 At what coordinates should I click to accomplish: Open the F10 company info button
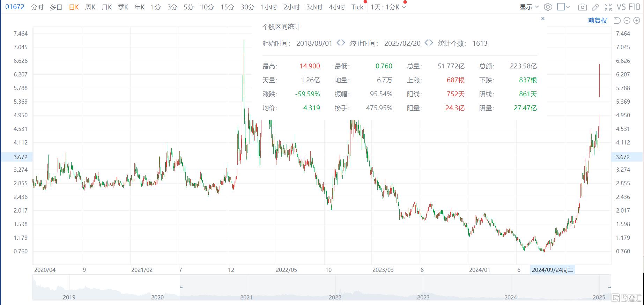tap(634, 7)
